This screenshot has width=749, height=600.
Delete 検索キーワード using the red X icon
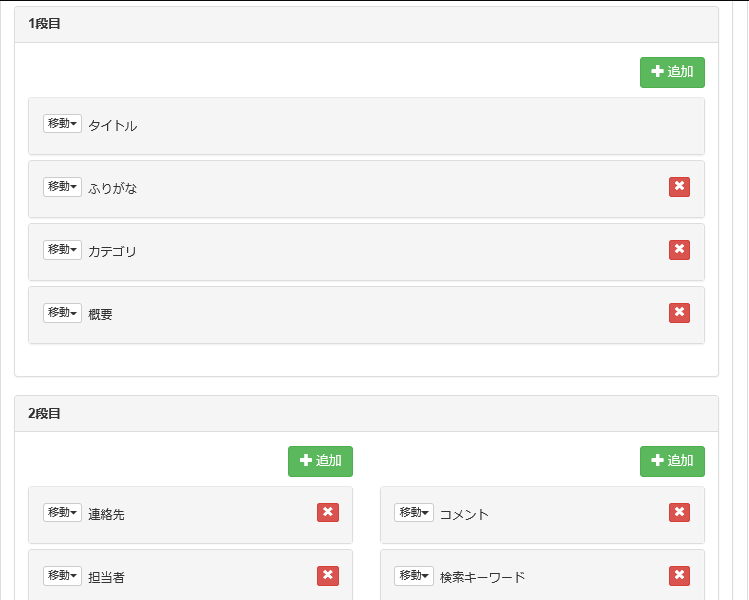679,576
